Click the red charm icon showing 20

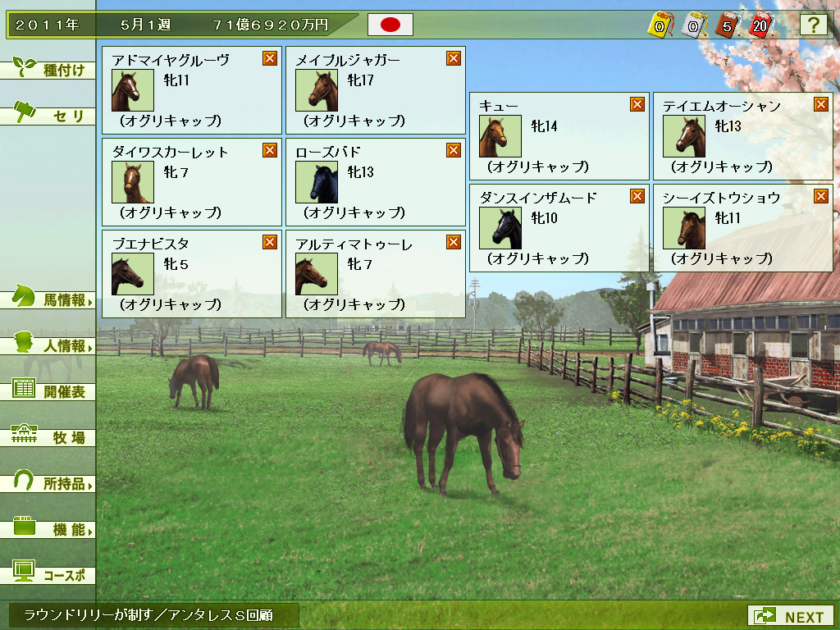760,25
